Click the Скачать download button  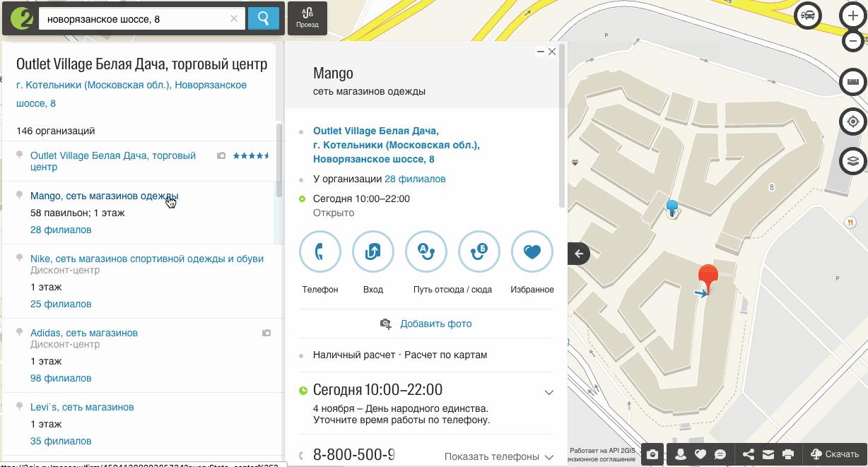(835, 454)
